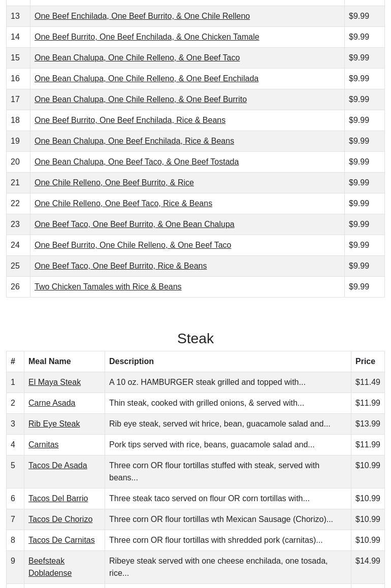This screenshot has height=588, width=391.
Task: Click the Carne Asada menu link
Action: (52, 403)
